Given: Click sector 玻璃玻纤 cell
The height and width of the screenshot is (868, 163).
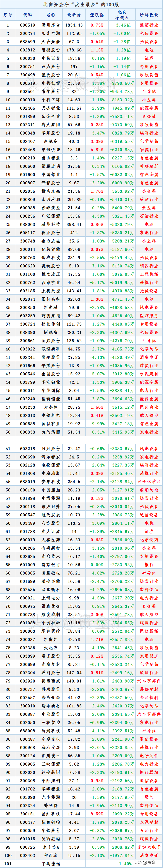Looking at the screenshot, I should tap(149, 166).
